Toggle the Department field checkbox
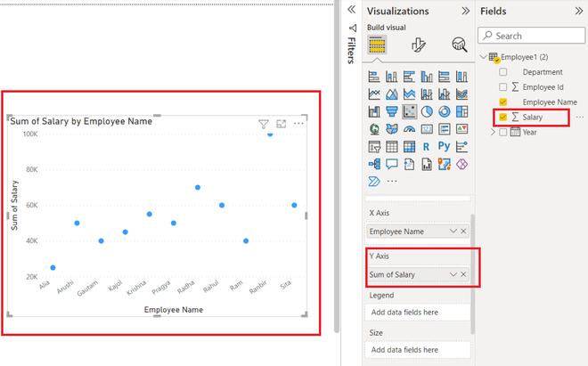 tap(503, 71)
